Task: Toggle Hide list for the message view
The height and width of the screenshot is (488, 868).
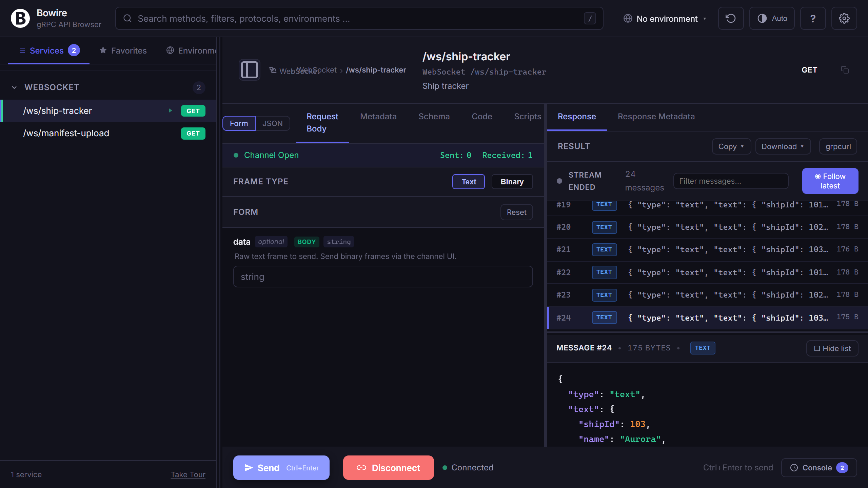Action: click(832, 348)
